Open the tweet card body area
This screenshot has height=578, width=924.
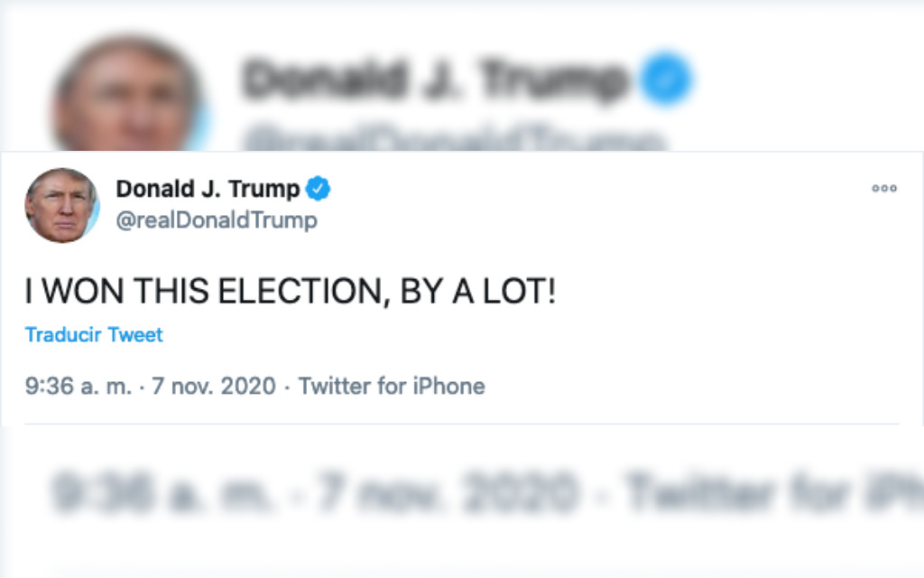point(462,289)
